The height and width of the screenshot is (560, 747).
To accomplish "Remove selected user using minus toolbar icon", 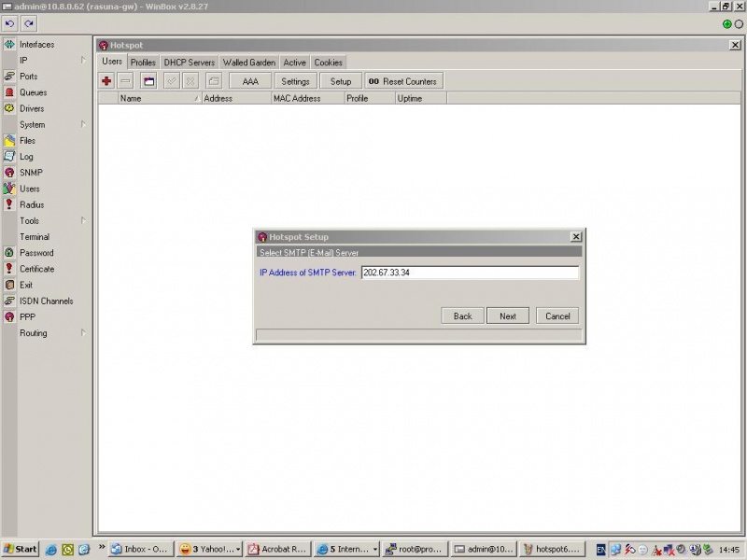I will [124, 80].
